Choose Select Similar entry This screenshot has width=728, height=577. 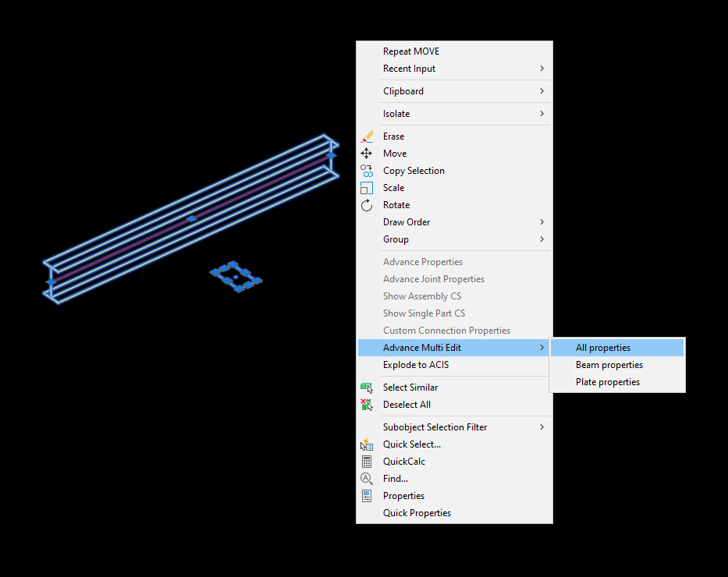(455, 388)
